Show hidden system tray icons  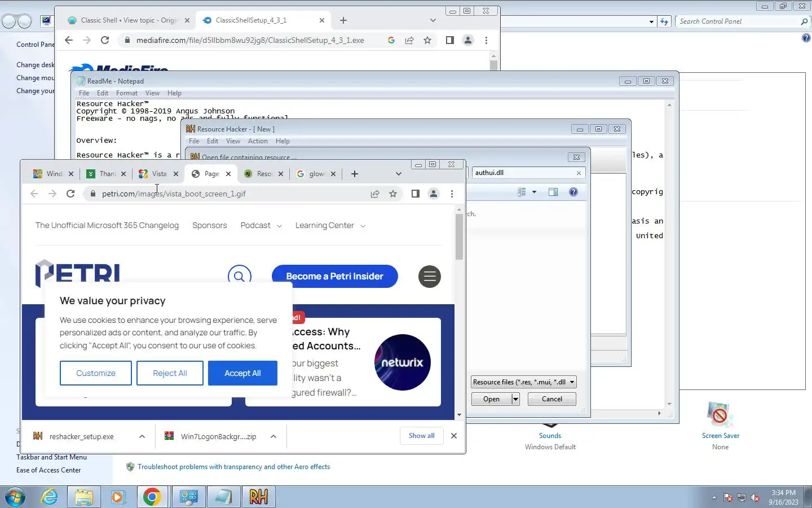click(x=714, y=498)
